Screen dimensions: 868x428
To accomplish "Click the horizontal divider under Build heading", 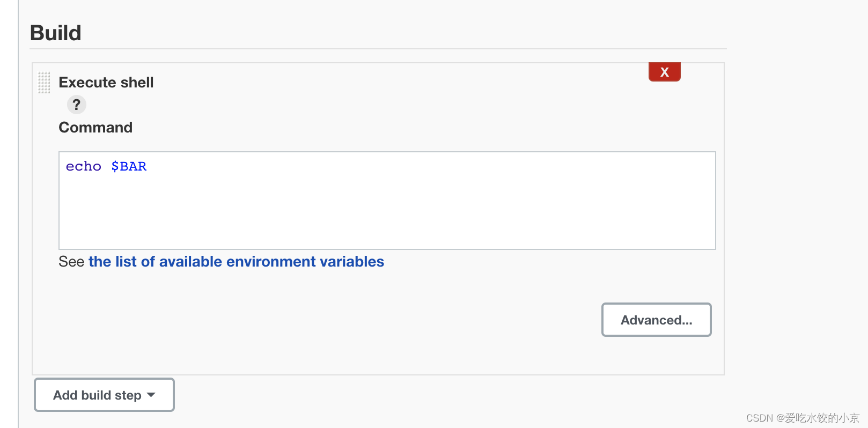I will tap(378, 49).
